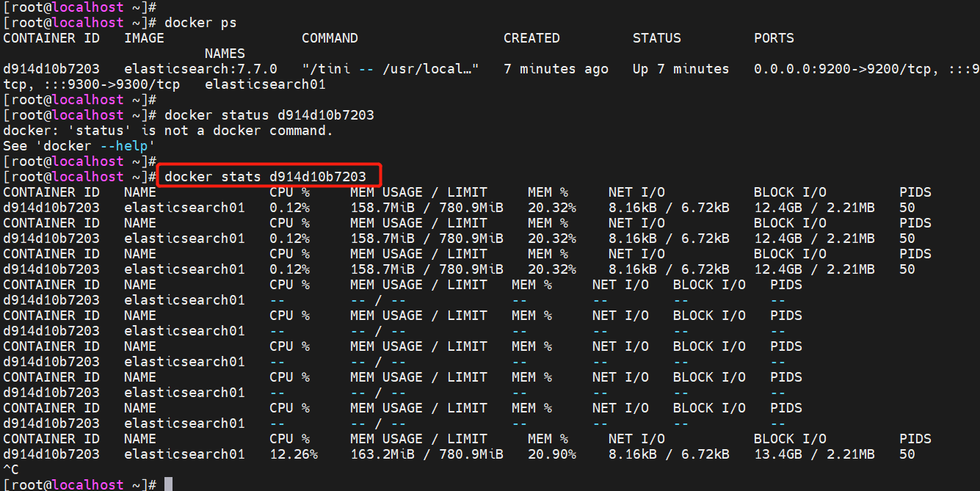
Task: Click the '12.26%' CPU value
Action: coord(294,454)
